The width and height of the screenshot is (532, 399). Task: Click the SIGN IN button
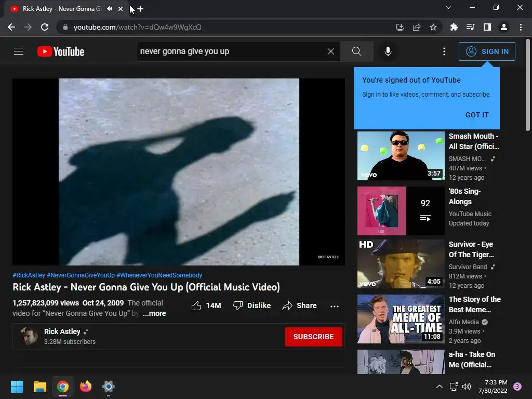click(x=487, y=51)
